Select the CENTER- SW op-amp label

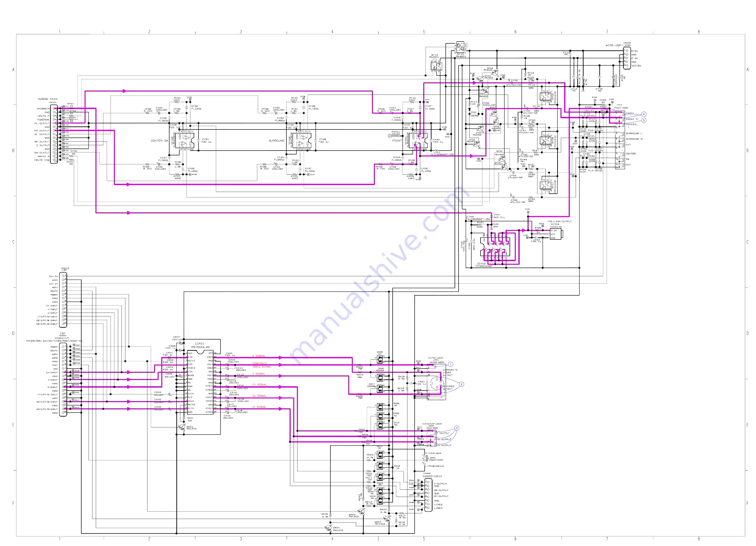(x=159, y=140)
